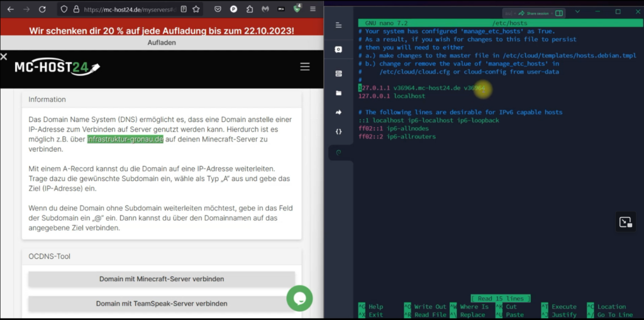
Task: Expand the terminal title bar chevron dropdown
Action: coord(577,13)
